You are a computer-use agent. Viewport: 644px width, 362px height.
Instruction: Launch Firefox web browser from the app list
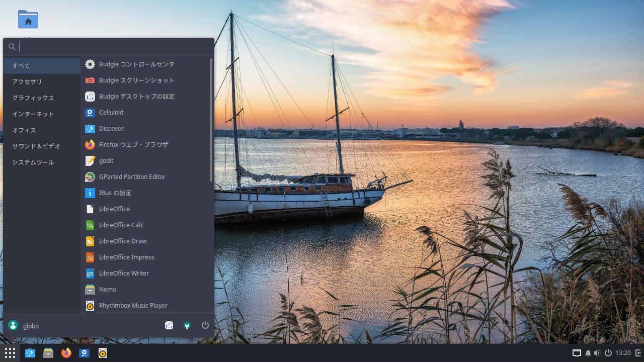[x=133, y=145]
